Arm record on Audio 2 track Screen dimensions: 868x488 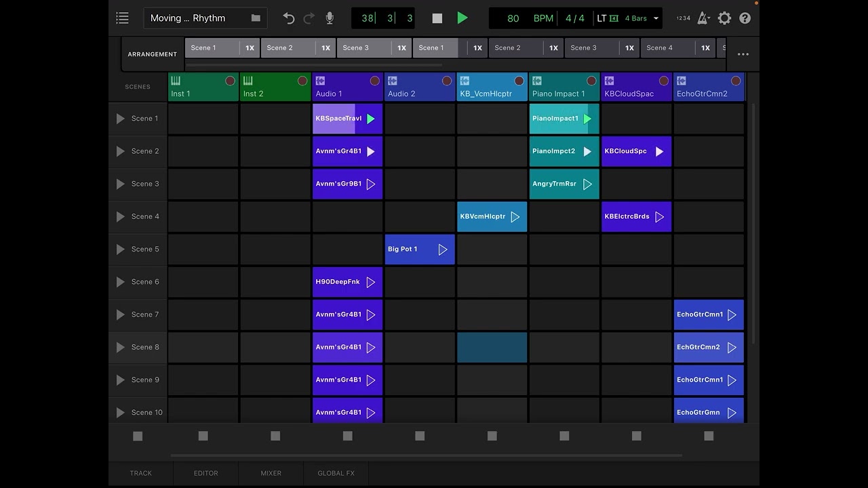[x=447, y=81]
